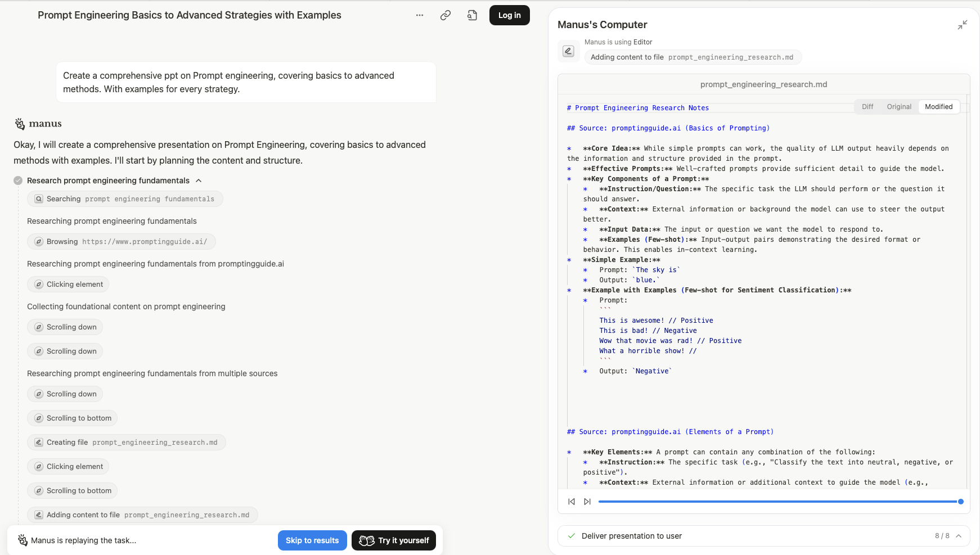Click the copy link icon
The height and width of the screenshot is (555, 980).
tap(445, 15)
